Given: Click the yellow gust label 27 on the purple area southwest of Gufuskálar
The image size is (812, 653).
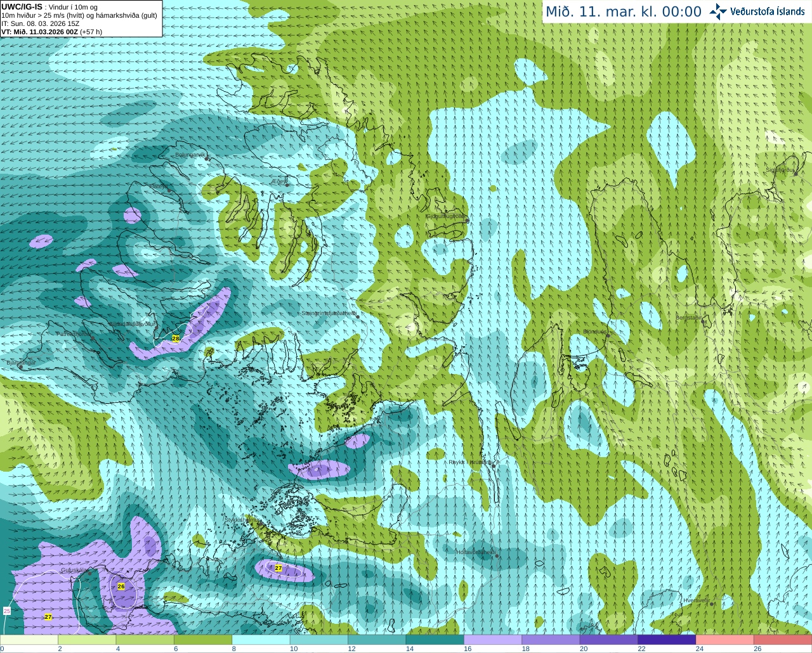Looking at the screenshot, I should pyautogui.click(x=48, y=617).
